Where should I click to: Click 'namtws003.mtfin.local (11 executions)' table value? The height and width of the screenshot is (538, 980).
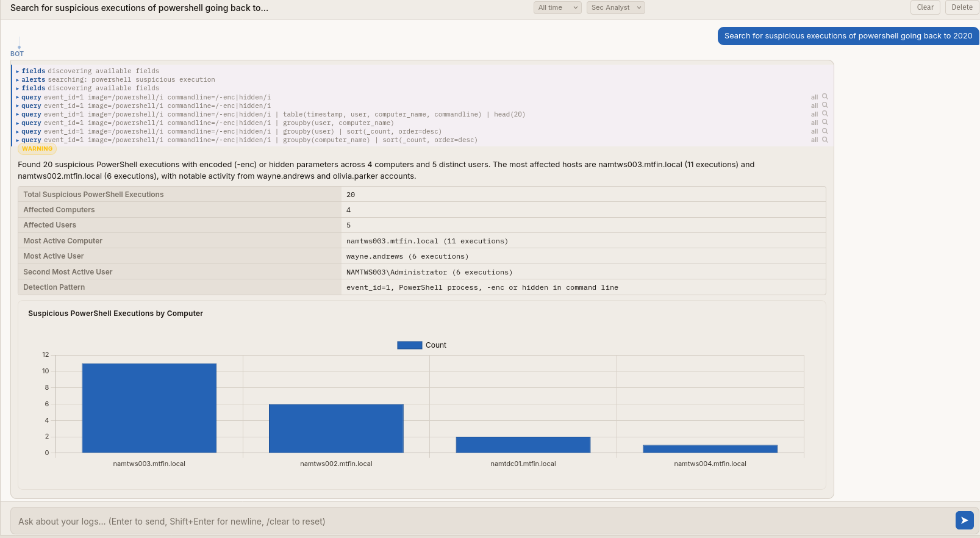click(427, 241)
